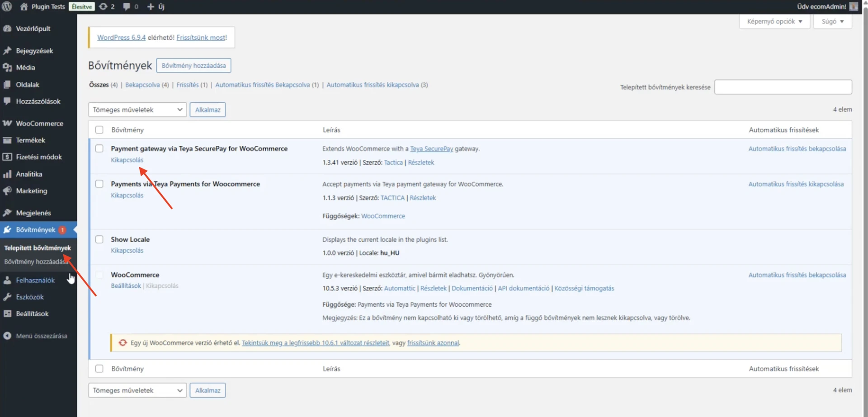Expand the Képernyő opciók panel

(x=774, y=21)
